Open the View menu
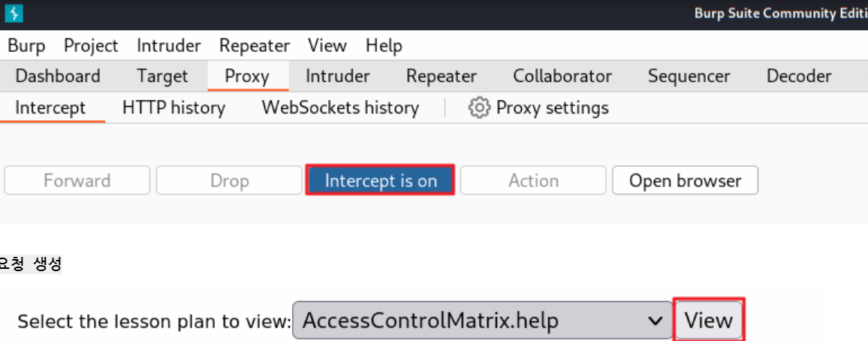 [327, 45]
